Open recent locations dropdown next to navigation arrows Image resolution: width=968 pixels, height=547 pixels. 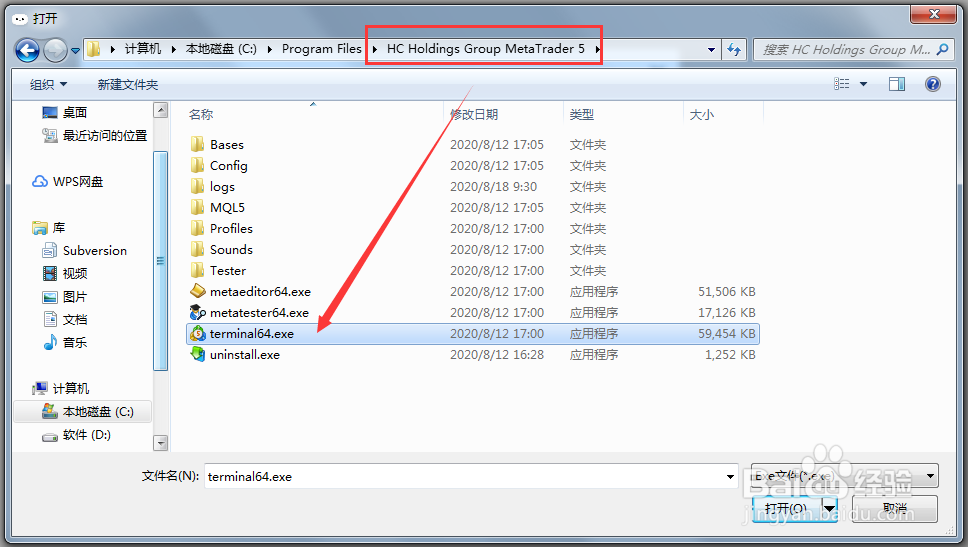[x=75, y=51]
